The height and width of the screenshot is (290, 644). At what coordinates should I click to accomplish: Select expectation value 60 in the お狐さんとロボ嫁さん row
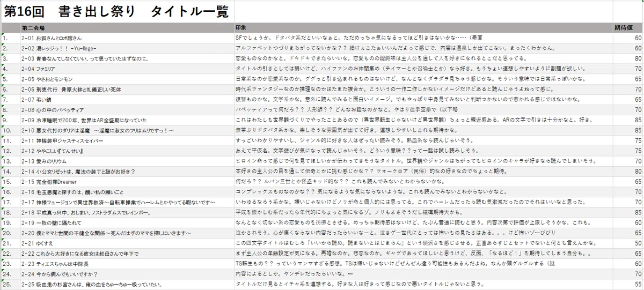(628, 38)
